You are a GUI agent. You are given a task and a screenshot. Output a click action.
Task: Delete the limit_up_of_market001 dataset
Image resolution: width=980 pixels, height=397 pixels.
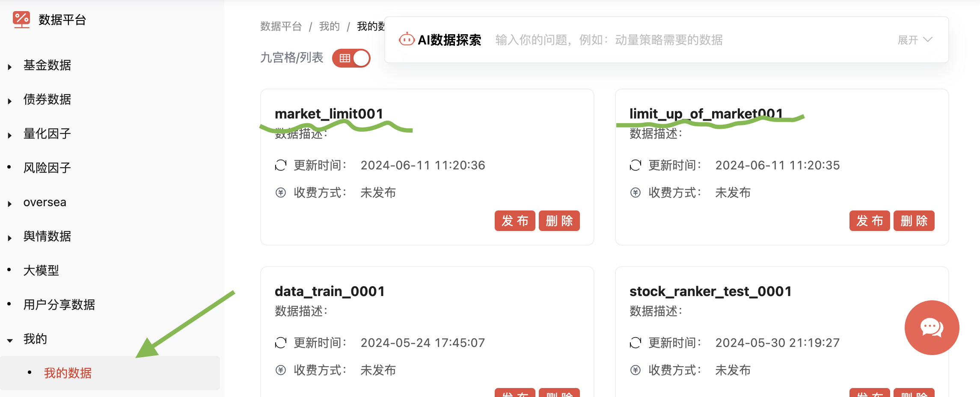(x=914, y=221)
